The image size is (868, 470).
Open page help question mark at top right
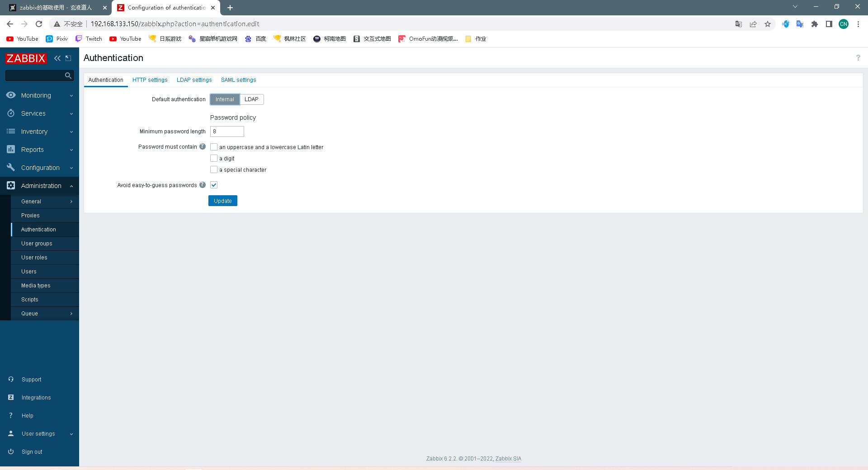(x=858, y=58)
